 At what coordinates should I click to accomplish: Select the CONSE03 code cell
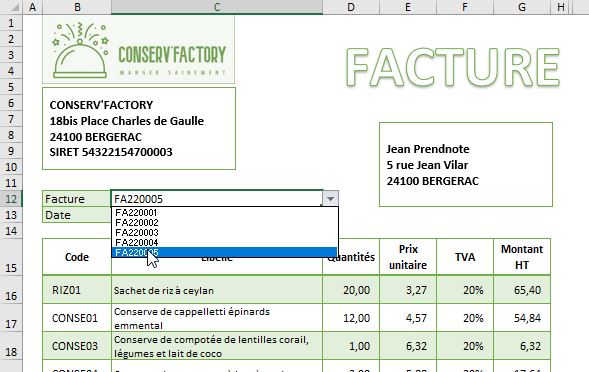[77, 346]
